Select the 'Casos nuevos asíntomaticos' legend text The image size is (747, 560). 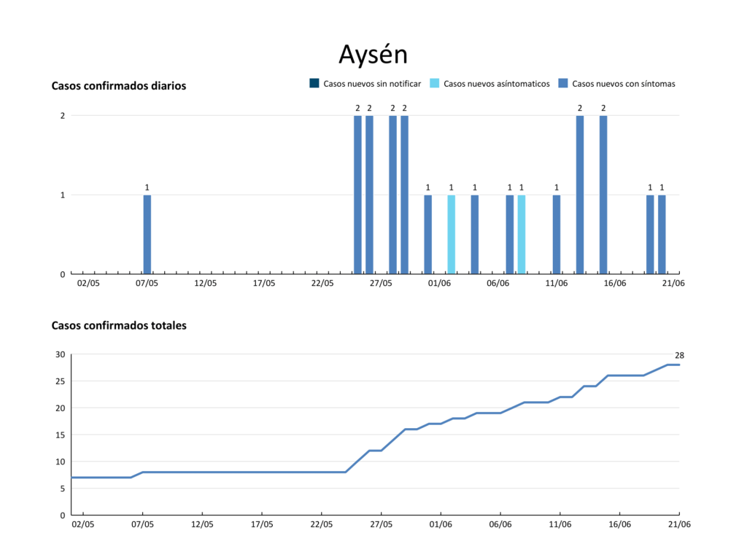coord(496,84)
